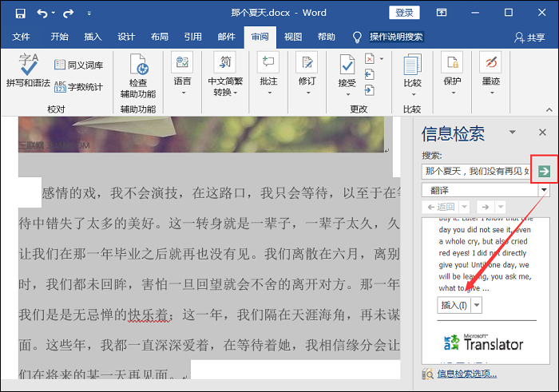
Task: Click the forward arrow button in pane
Action: [x=486, y=207]
